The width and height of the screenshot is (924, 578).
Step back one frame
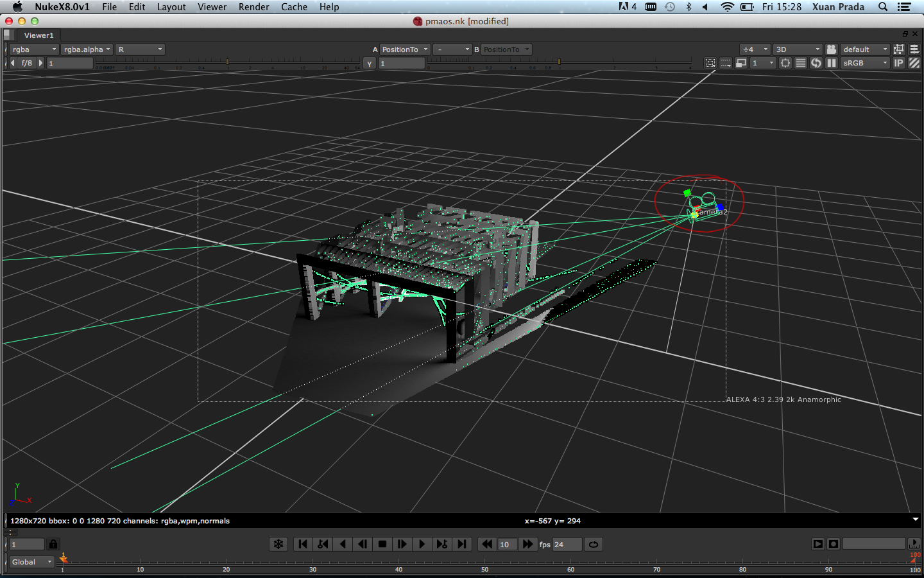click(363, 544)
